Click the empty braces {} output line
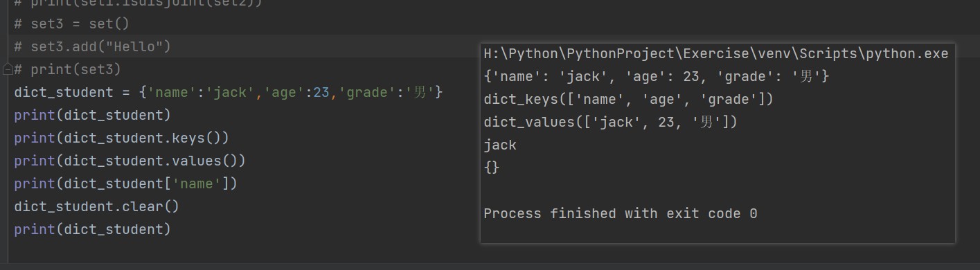This screenshot has height=270, width=980. [492, 168]
